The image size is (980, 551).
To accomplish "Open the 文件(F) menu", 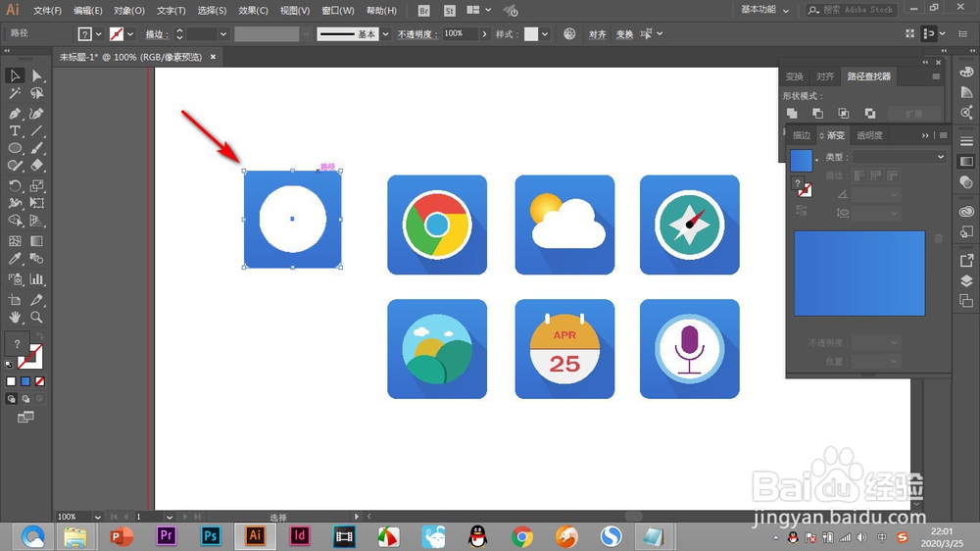I will [47, 11].
